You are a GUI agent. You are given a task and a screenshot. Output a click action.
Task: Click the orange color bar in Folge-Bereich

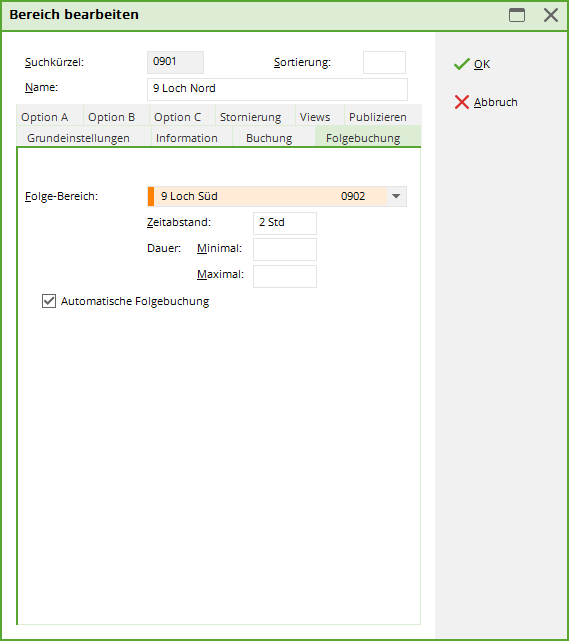(151, 196)
